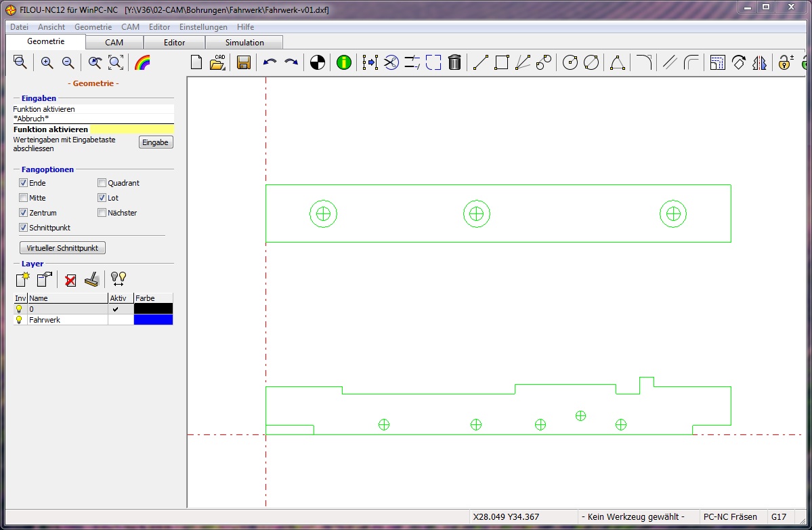Select the draw rectangle tool icon
This screenshot has width=812, height=530.
click(x=501, y=62)
